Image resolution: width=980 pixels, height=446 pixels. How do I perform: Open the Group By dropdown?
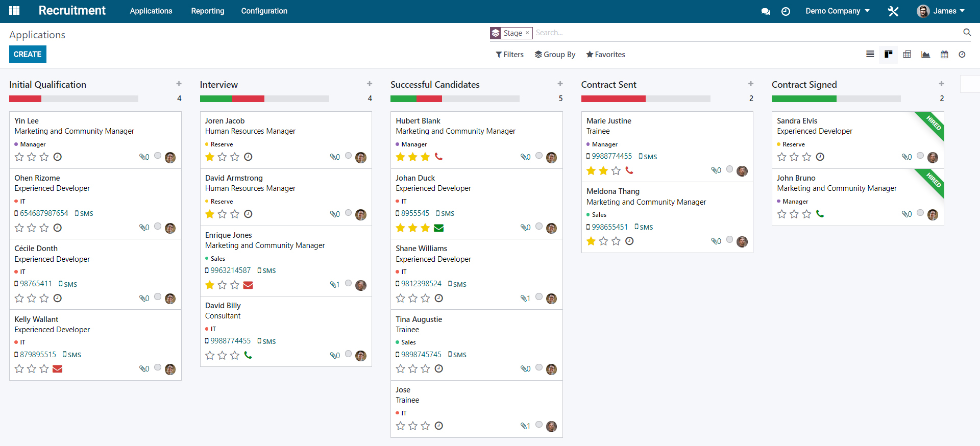tap(555, 55)
